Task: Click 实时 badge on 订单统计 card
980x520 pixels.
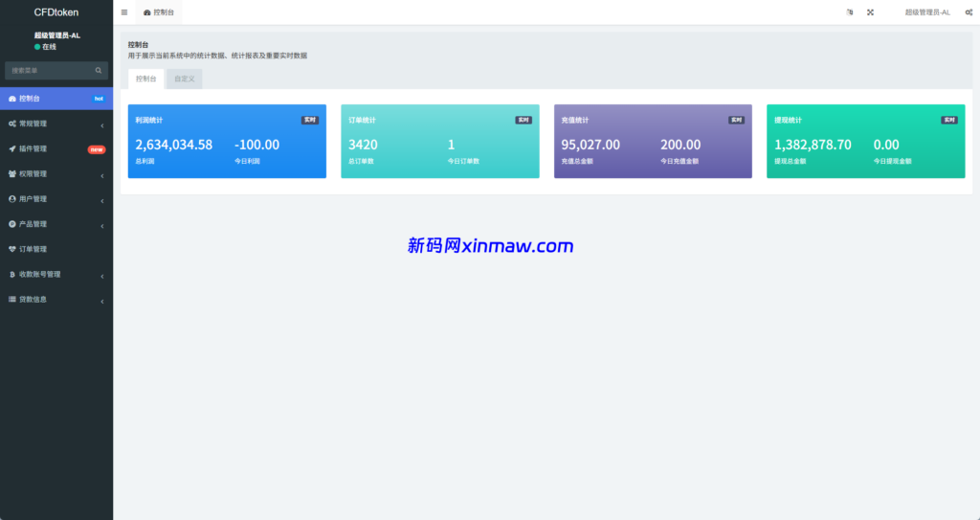Action: click(523, 120)
